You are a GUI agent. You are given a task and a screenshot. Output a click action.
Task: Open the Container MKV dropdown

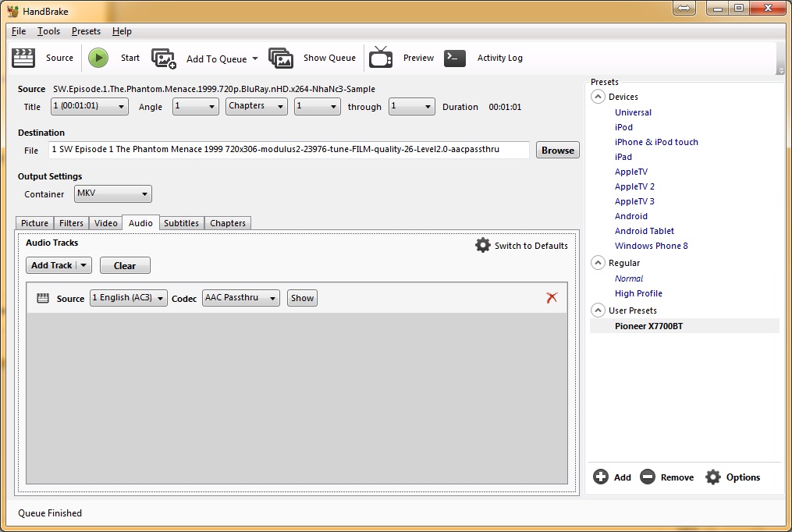112,193
